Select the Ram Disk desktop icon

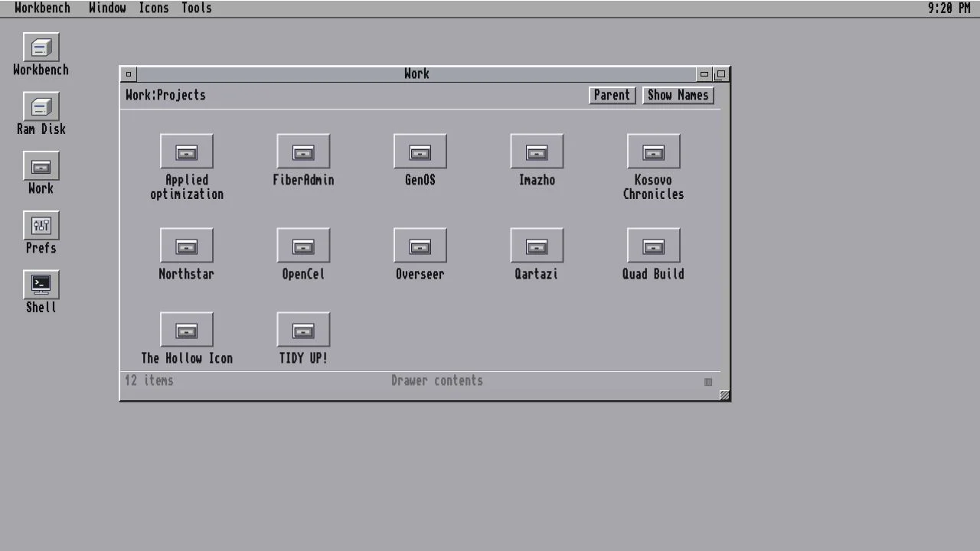[41, 107]
